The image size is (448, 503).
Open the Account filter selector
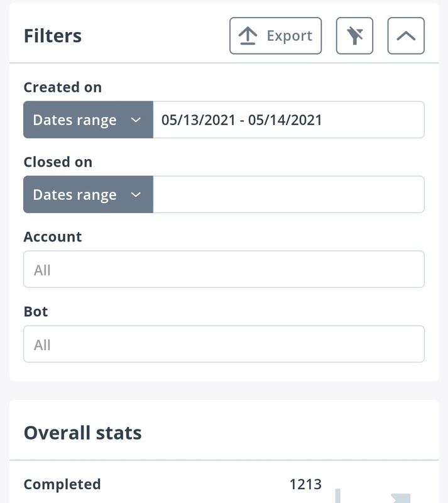[224, 269]
